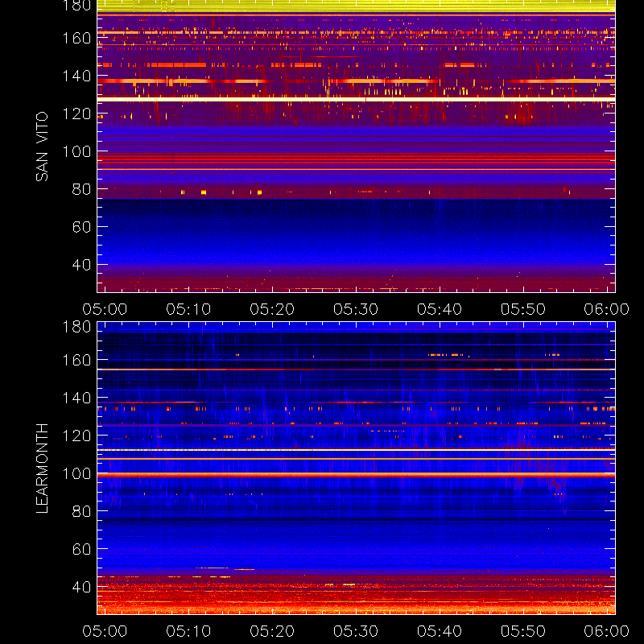
Task: Click 06:00 time label under San Vito plot
Action: pos(607,309)
